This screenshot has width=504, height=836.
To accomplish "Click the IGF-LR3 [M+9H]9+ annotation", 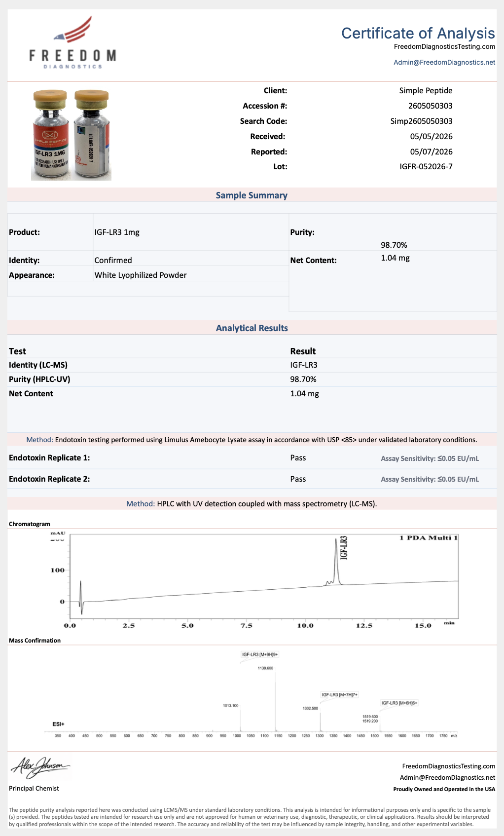I will tap(260, 654).
